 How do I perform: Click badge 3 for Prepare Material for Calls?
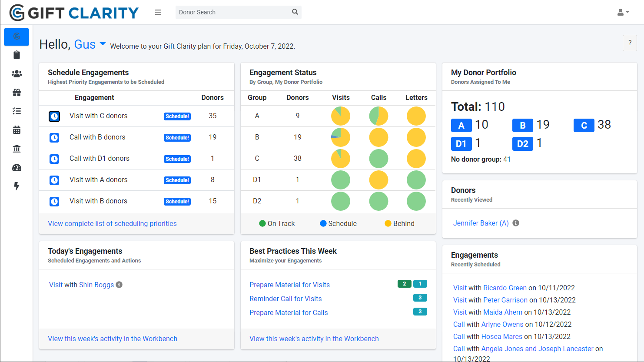point(420,312)
